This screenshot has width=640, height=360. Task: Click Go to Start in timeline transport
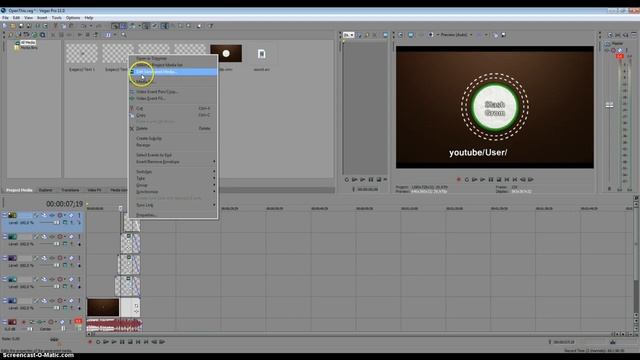[x=138, y=342]
